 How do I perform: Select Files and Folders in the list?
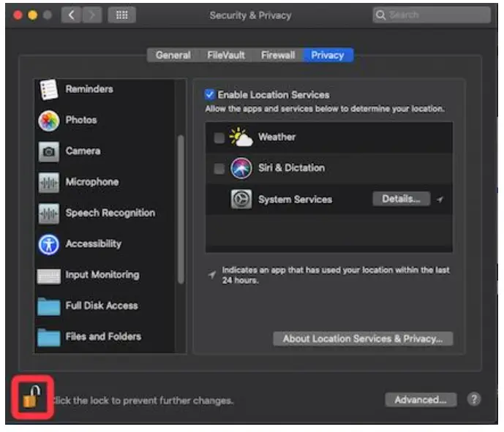pyautogui.click(x=103, y=336)
